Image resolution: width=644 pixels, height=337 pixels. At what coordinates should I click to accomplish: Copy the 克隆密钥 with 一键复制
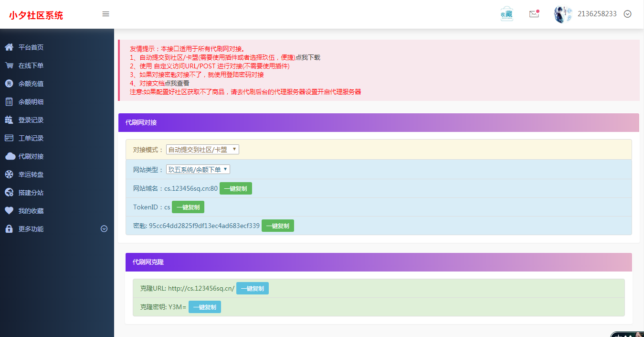[x=205, y=307]
